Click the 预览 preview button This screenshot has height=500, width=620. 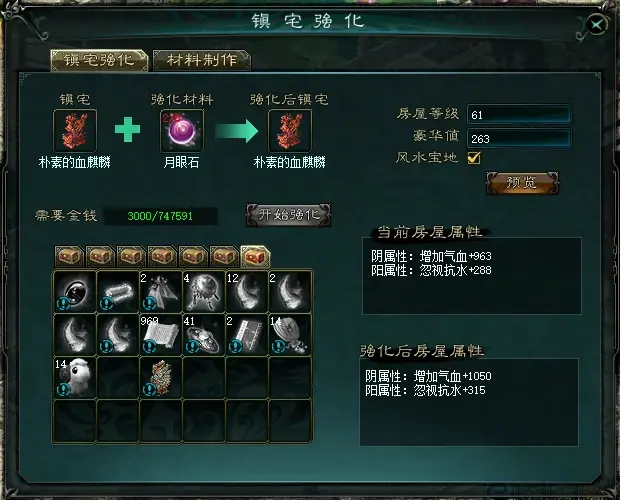[x=522, y=183]
